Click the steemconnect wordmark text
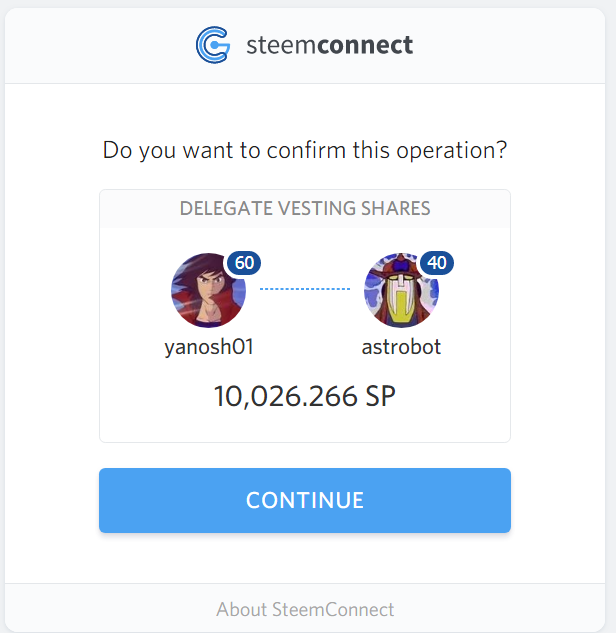 [x=329, y=45]
